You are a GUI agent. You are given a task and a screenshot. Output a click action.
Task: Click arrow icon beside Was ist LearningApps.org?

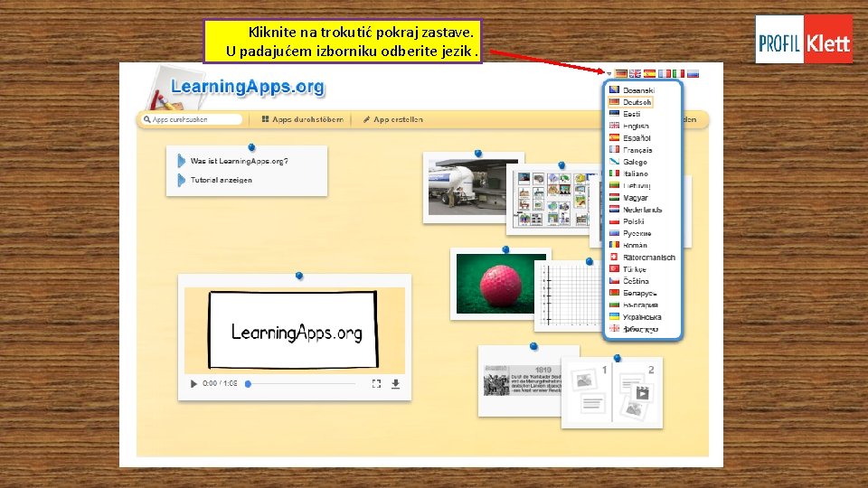pyautogui.click(x=181, y=161)
